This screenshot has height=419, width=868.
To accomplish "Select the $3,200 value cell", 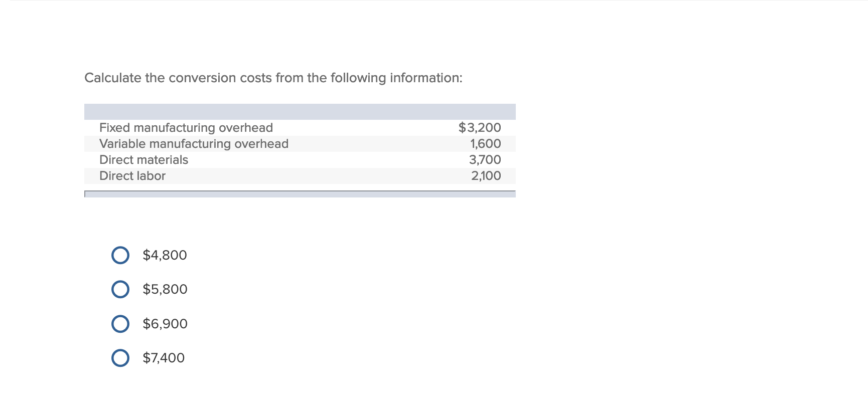I will [x=479, y=127].
